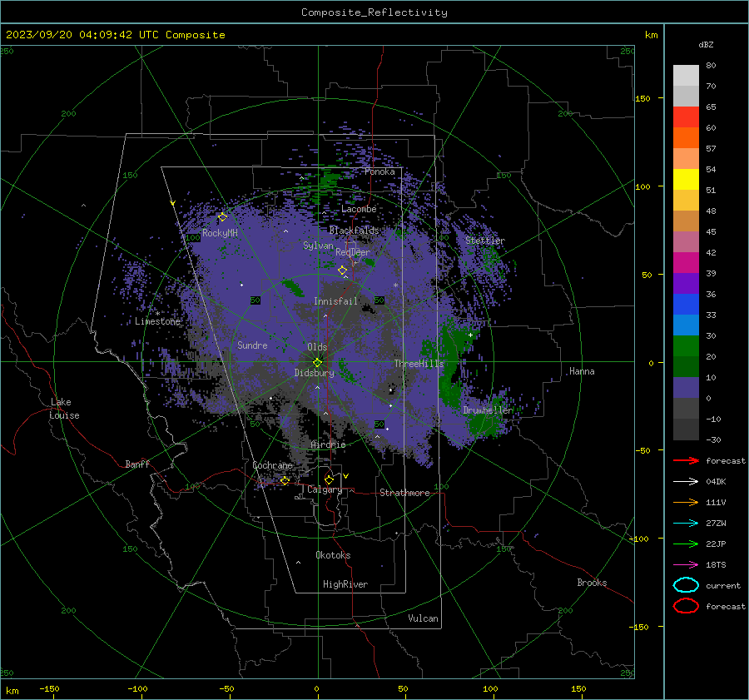749x700 pixels.
Task: Click the cyan current ellipse icon
Action: coord(686,585)
